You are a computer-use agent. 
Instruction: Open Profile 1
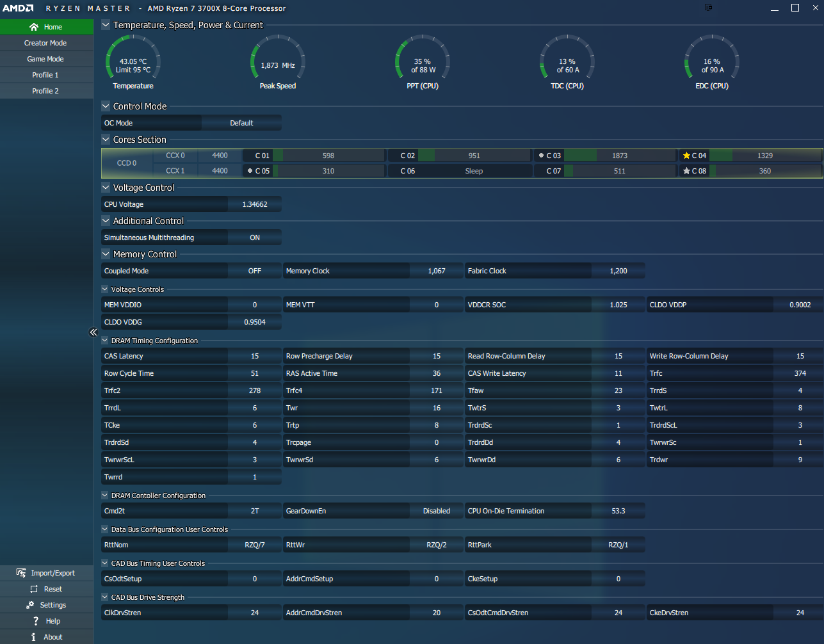tap(46, 75)
